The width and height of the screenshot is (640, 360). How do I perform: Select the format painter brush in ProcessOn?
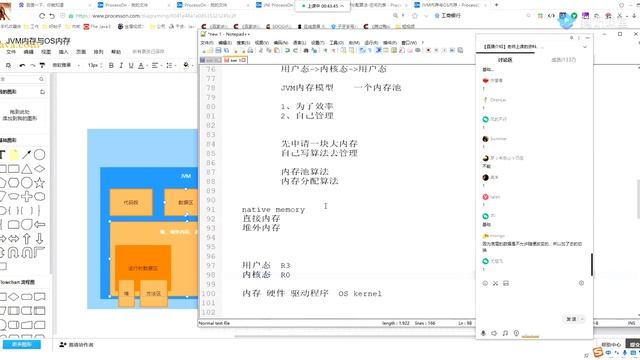42,65
